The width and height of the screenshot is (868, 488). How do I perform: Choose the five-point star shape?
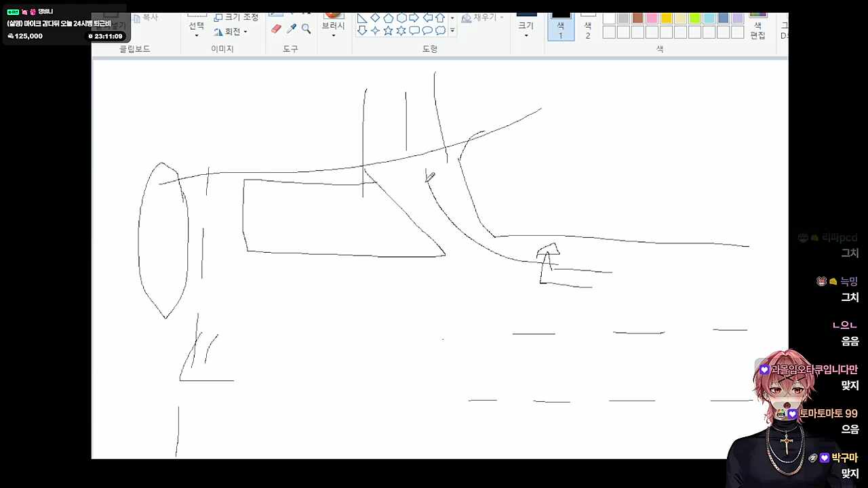tap(389, 30)
